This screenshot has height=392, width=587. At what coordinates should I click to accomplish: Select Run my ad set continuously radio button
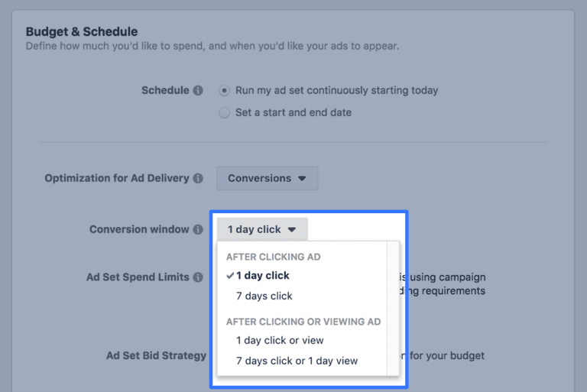224,91
